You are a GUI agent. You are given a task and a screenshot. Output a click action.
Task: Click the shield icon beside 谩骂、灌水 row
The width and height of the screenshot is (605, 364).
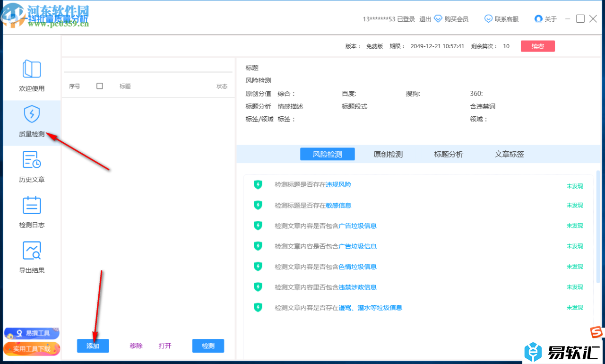pos(258,307)
